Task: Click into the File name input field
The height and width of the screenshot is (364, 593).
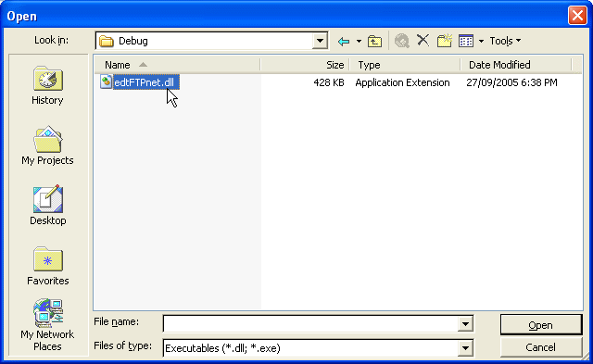Action: click(311, 324)
